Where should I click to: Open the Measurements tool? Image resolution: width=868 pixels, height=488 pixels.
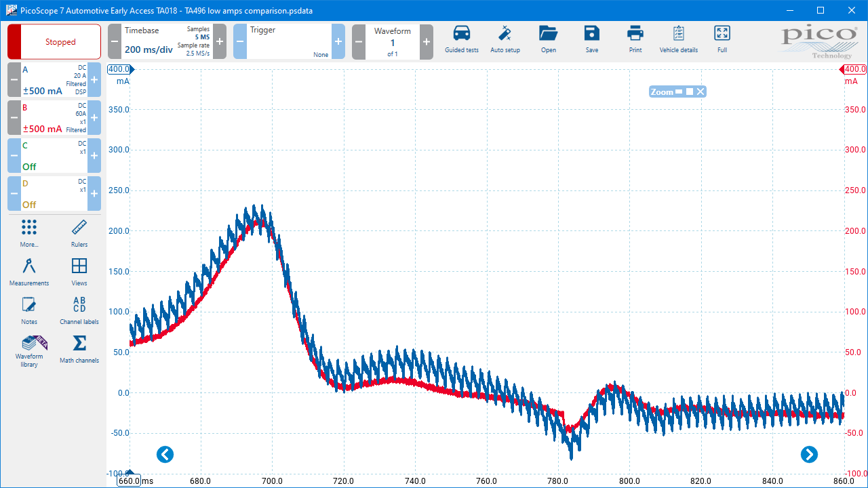tap(29, 271)
